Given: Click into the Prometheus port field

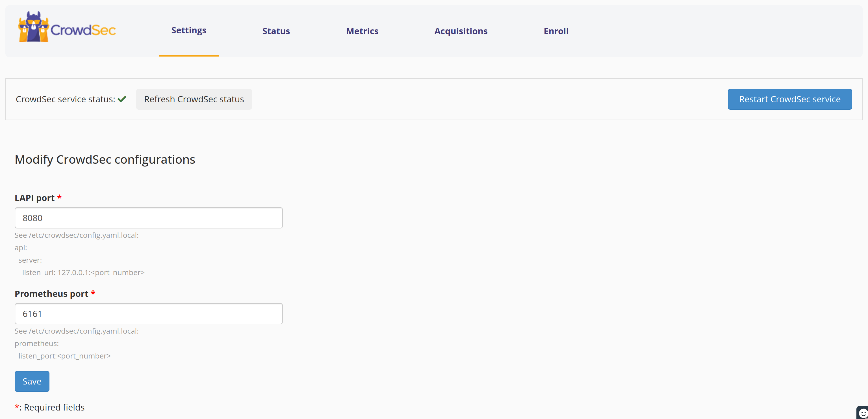Looking at the screenshot, I should (x=149, y=314).
